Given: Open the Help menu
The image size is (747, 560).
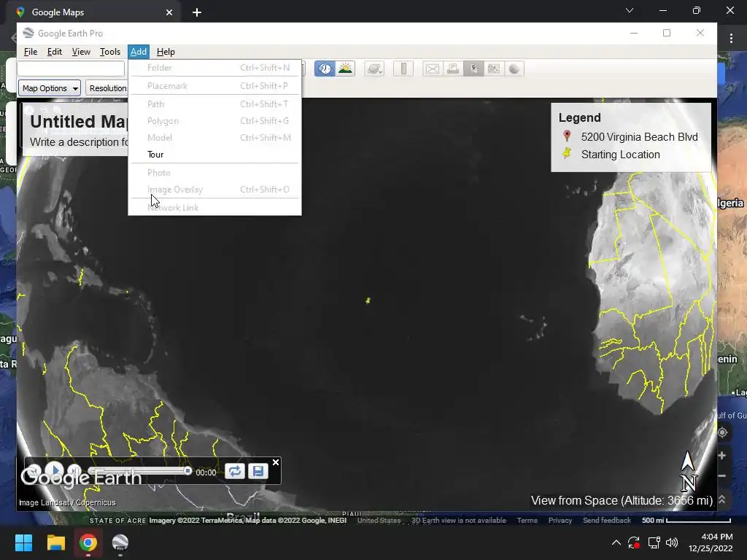Looking at the screenshot, I should point(166,52).
